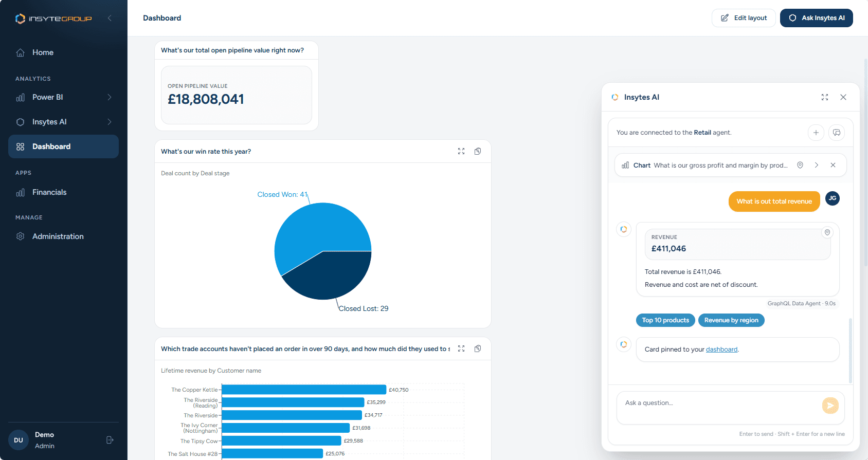This screenshot has width=868, height=460.
Task: Click the Closed Lost: 29 label
Action: [364, 308]
